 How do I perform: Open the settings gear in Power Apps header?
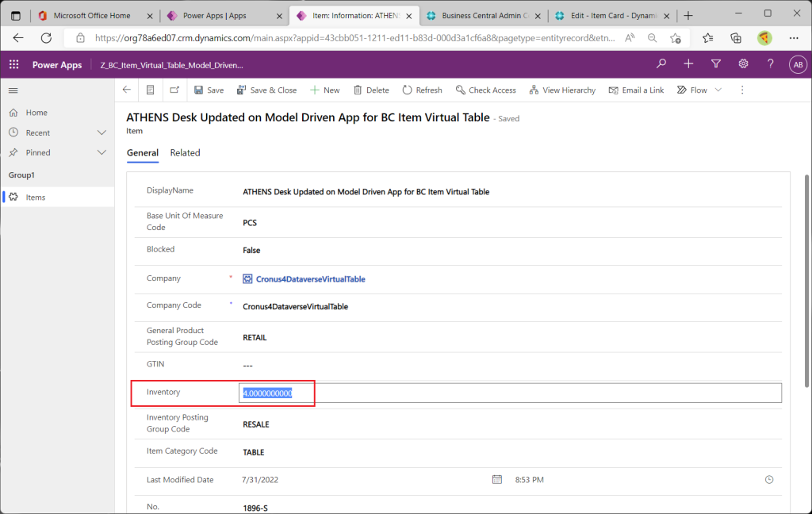point(743,63)
